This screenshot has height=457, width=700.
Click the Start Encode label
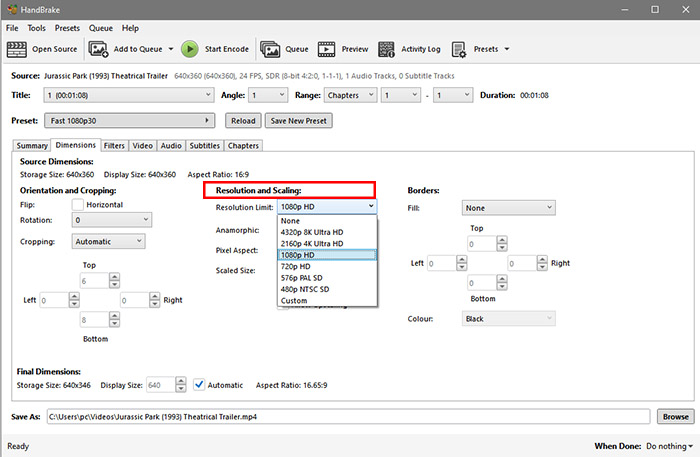pos(227,49)
